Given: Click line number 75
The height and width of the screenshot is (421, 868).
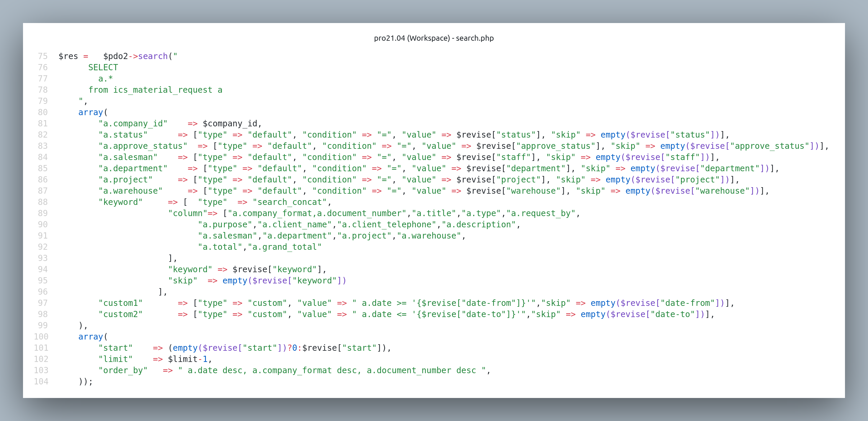Looking at the screenshot, I should pos(43,56).
